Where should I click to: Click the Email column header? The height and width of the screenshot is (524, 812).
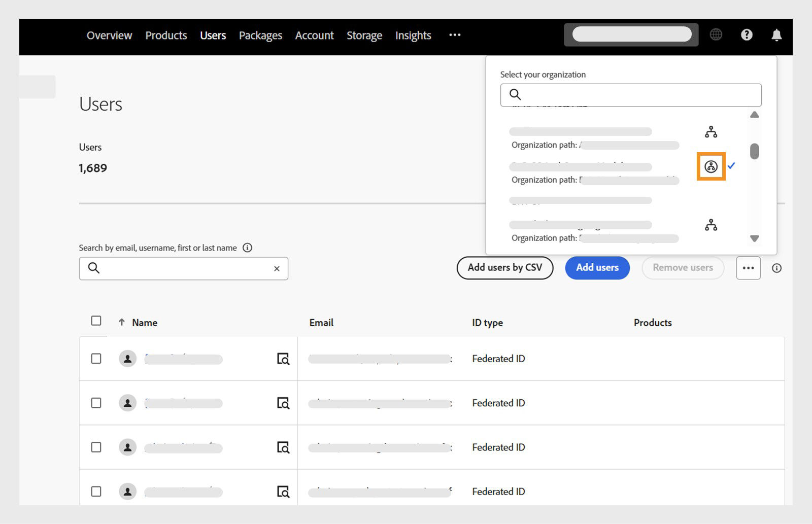pyautogui.click(x=321, y=323)
